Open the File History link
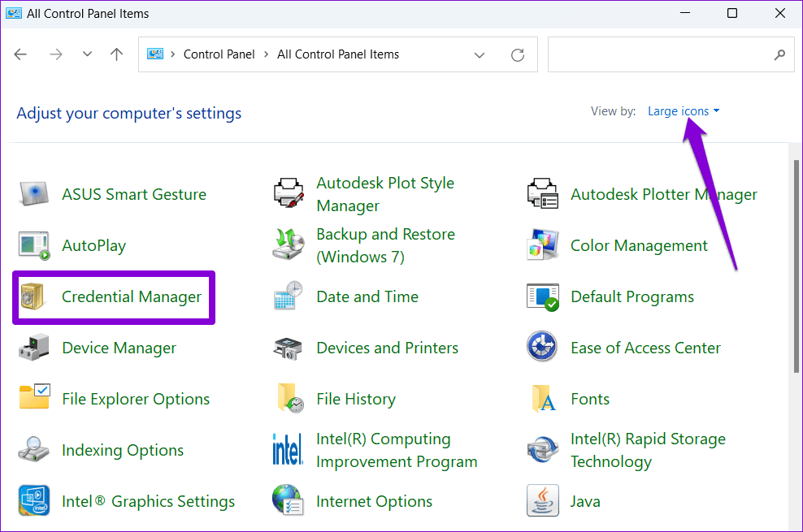 coord(356,399)
